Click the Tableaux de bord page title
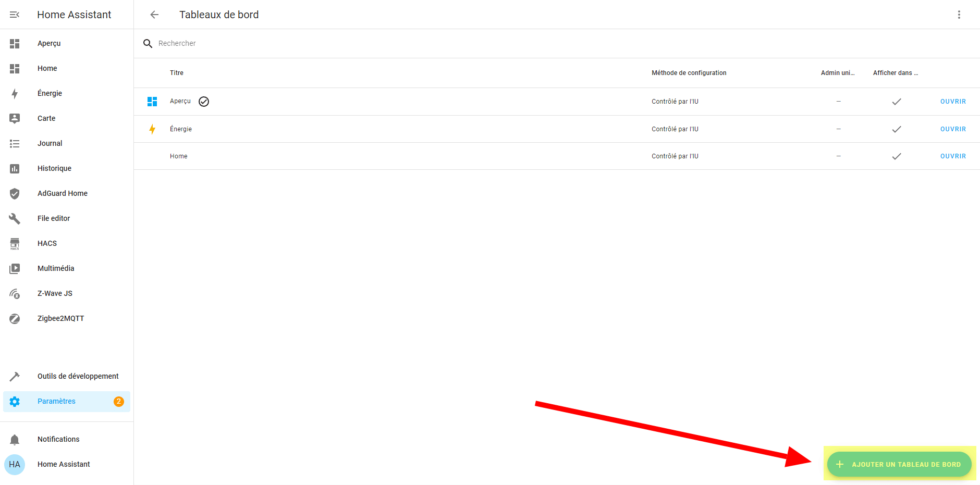The height and width of the screenshot is (485, 980). tap(219, 15)
